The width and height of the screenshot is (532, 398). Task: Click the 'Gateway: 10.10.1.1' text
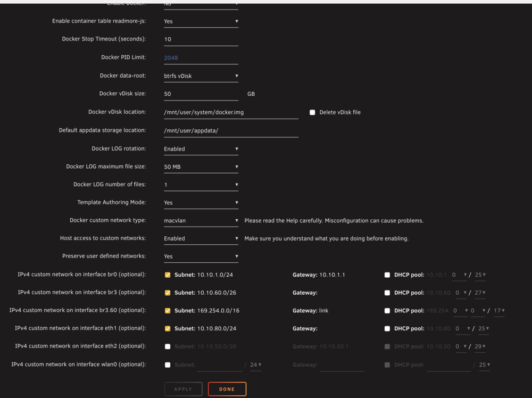(x=319, y=275)
